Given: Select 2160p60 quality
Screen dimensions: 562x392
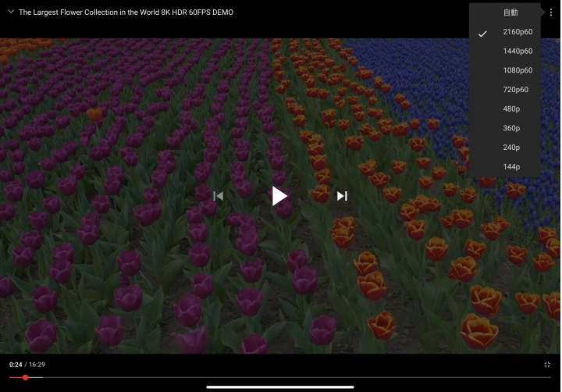Looking at the screenshot, I should tap(505, 32).
